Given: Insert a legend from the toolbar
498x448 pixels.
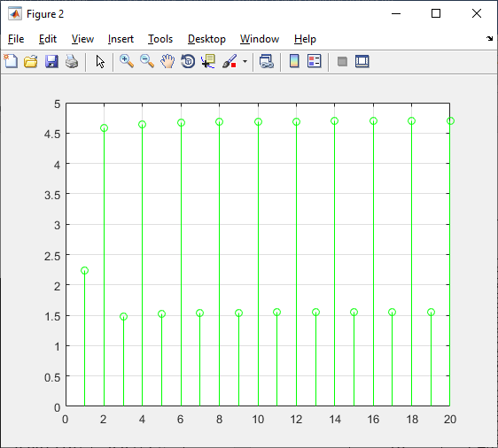Looking at the screenshot, I should (315, 61).
